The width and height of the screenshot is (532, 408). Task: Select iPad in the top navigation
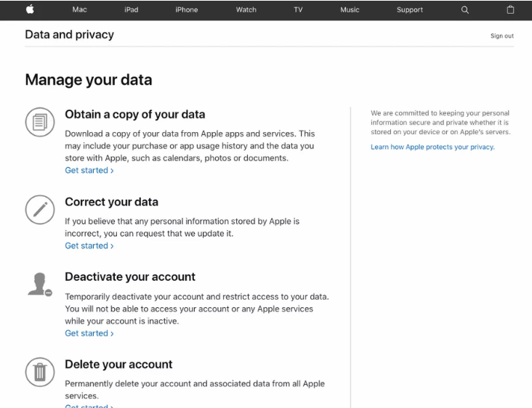130,10
